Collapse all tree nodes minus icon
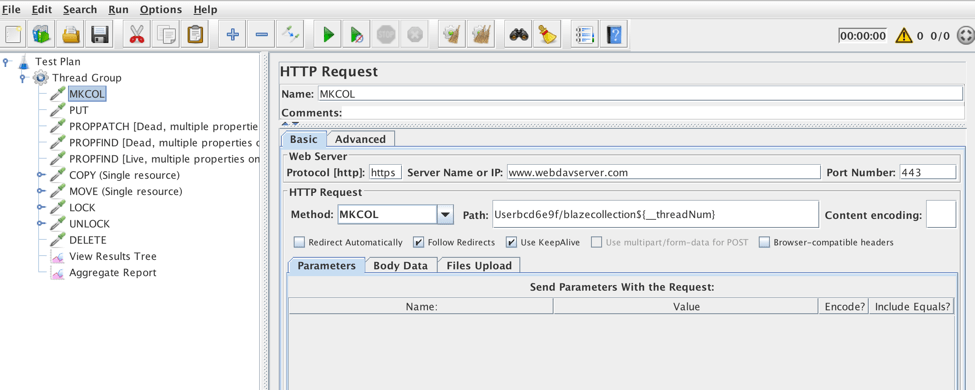This screenshot has width=975, height=390. pos(262,34)
